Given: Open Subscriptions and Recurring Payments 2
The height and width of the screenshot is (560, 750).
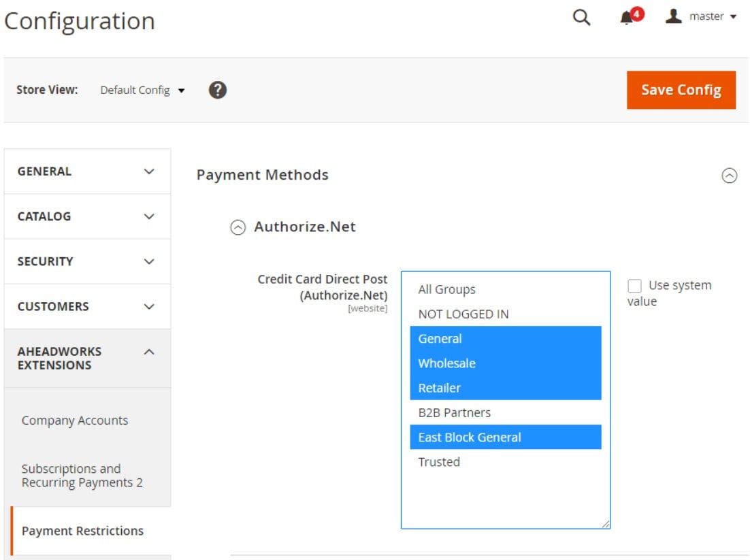Looking at the screenshot, I should (82, 476).
